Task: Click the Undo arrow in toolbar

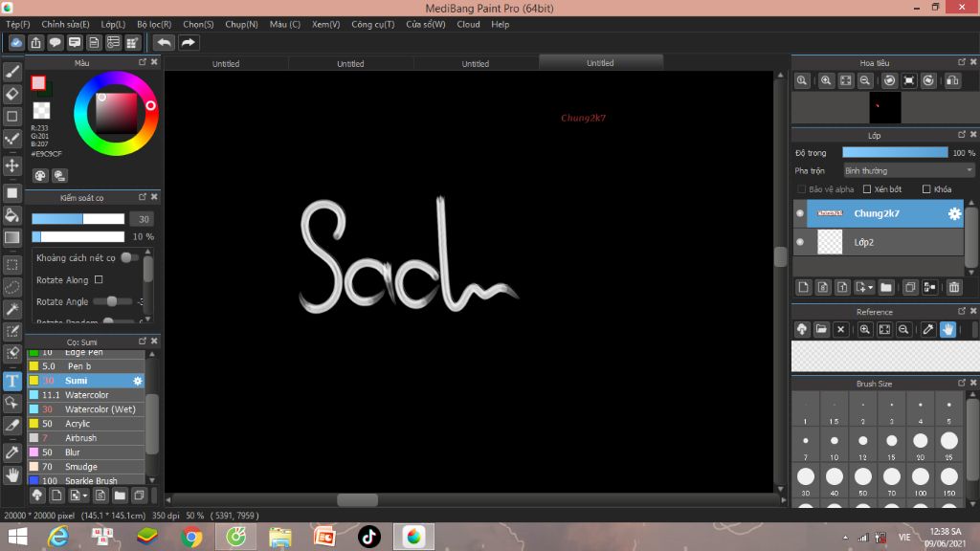Action: coord(164,42)
